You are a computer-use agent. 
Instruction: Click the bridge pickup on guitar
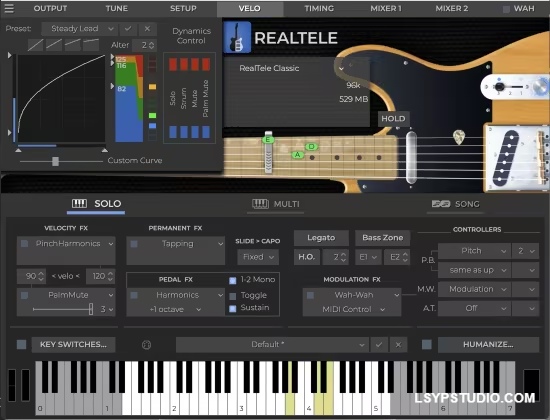coord(505,158)
